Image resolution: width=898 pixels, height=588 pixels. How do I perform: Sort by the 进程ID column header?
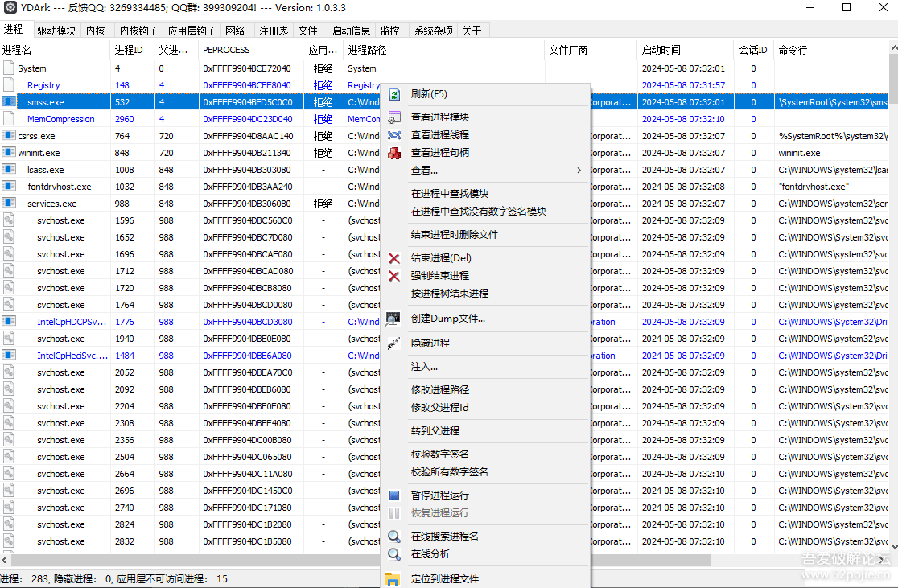(x=129, y=50)
